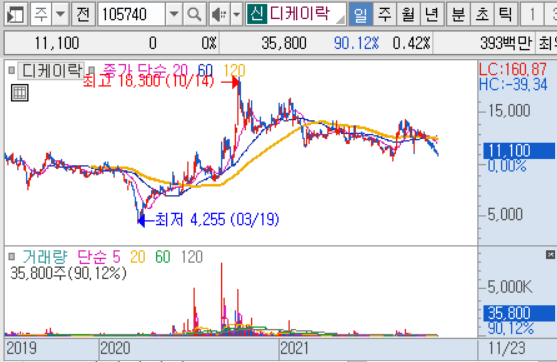The width and height of the screenshot is (557, 362).
Task: Click the blue 11,100 price axis tag
Action: coord(519,151)
